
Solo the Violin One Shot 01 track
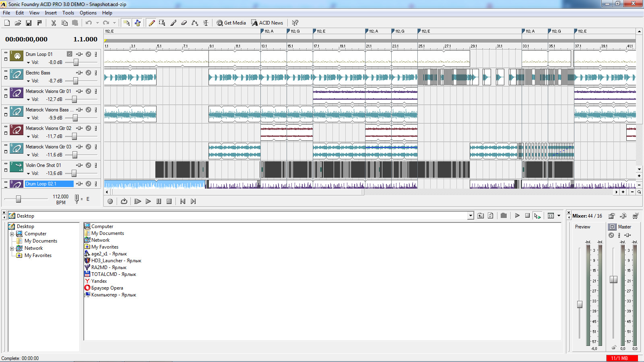click(x=96, y=165)
